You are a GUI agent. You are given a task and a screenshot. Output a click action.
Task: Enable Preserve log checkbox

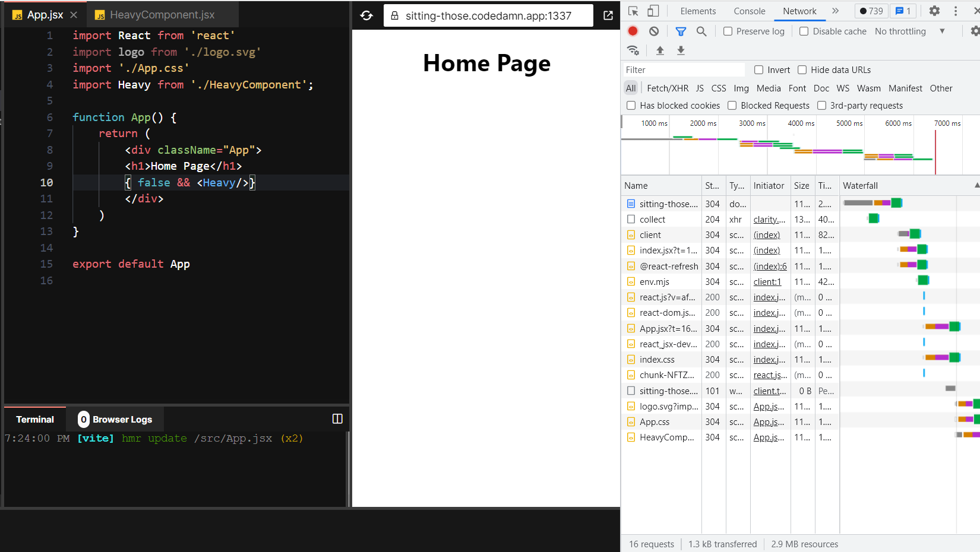pyautogui.click(x=728, y=31)
